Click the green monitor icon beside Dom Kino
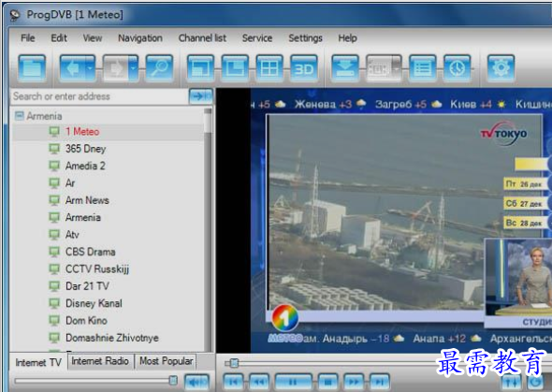The image size is (552, 392). click(54, 320)
